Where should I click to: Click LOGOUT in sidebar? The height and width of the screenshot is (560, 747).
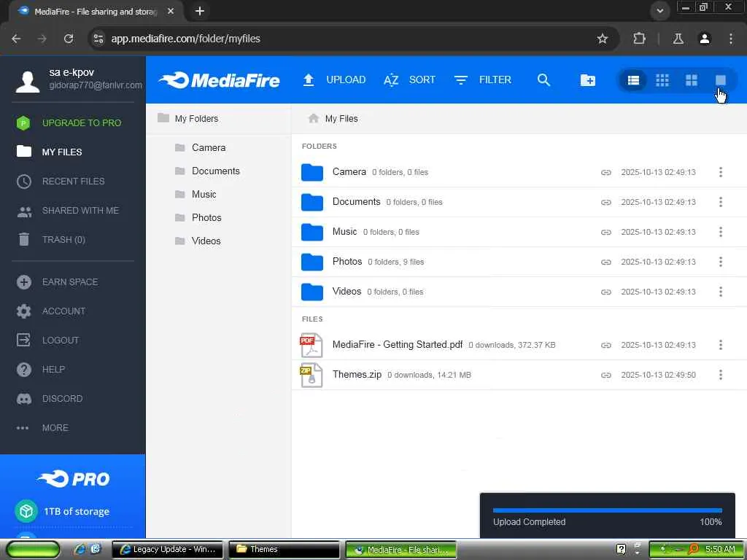pyautogui.click(x=47, y=340)
